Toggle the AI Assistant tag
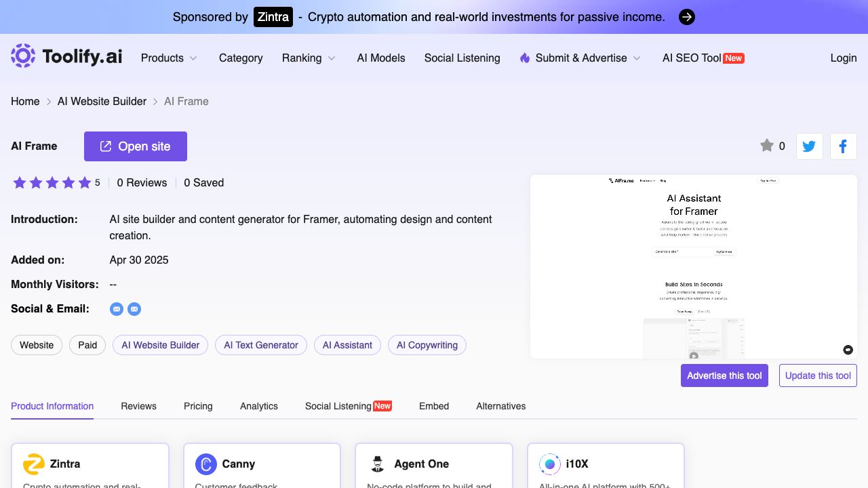This screenshot has height=488, width=868. pyautogui.click(x=347, y=345)
